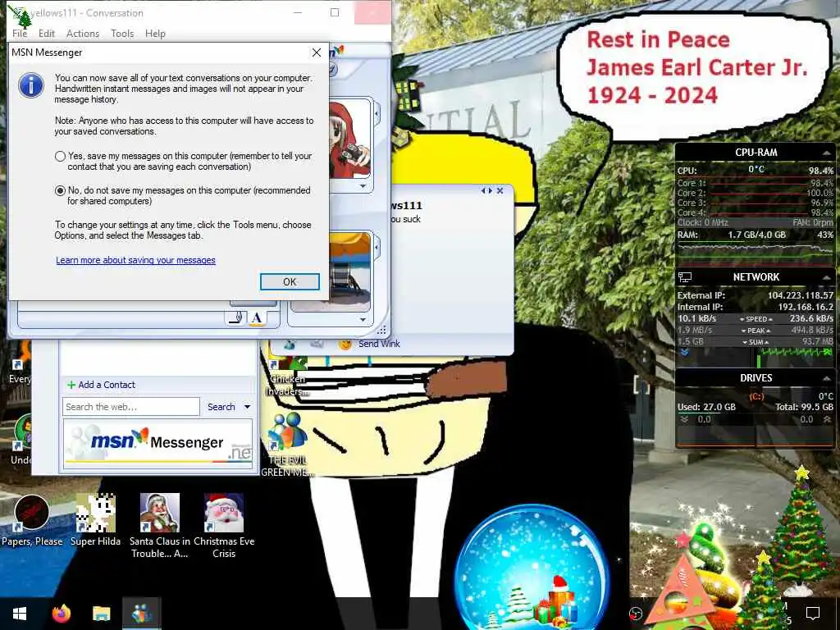Select 'Yes, save my messages' radio option
Image resolution: width=840 pixels, height=630 pixels.
pyautogui.click(x=60, y=157)
